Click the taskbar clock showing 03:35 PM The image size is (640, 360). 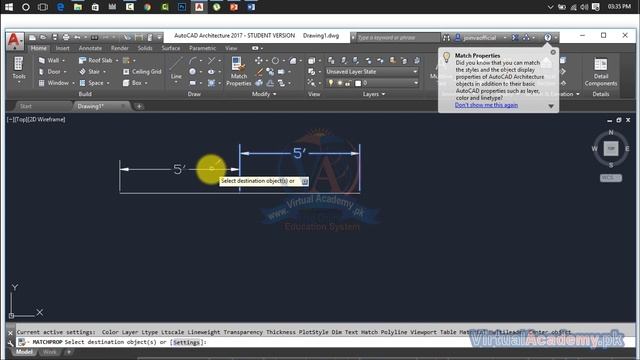pyautogui.click(x=619, y=7)
